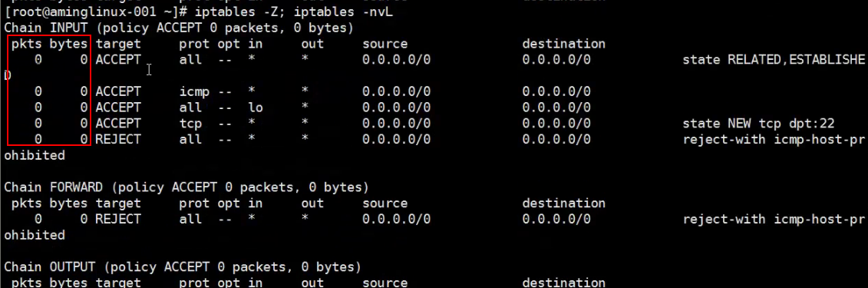Click 'target' header in OUTPUT chain

click(x=118, y=283)
